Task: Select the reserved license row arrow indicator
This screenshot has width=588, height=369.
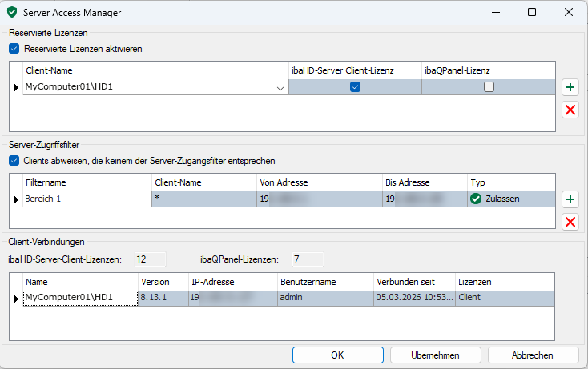Action: pyautogui.click(x=16, y=87)
